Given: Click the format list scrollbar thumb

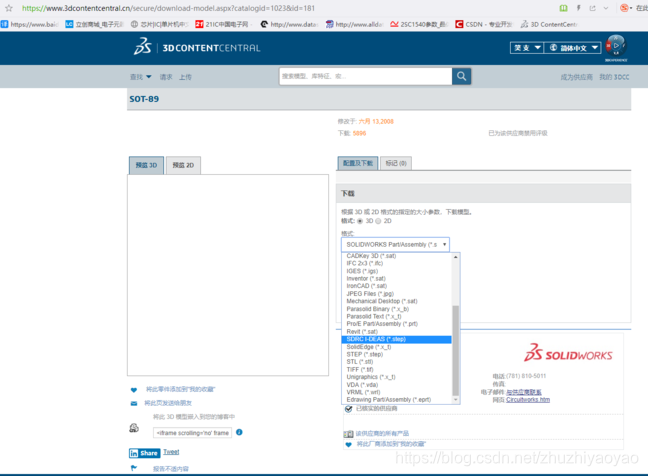Looking at the screenshot, I should [x=455, y=350].
